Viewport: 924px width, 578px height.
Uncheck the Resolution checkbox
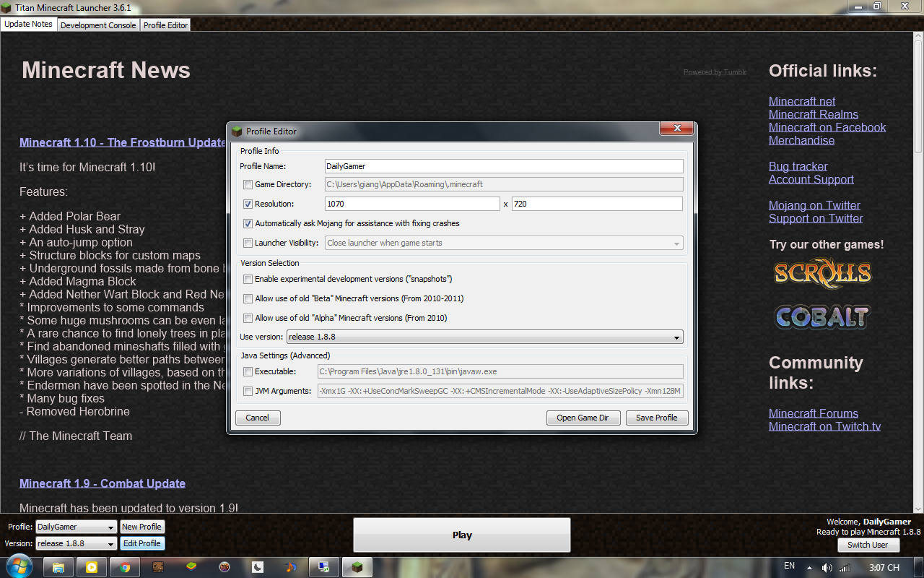coord(248,204)
